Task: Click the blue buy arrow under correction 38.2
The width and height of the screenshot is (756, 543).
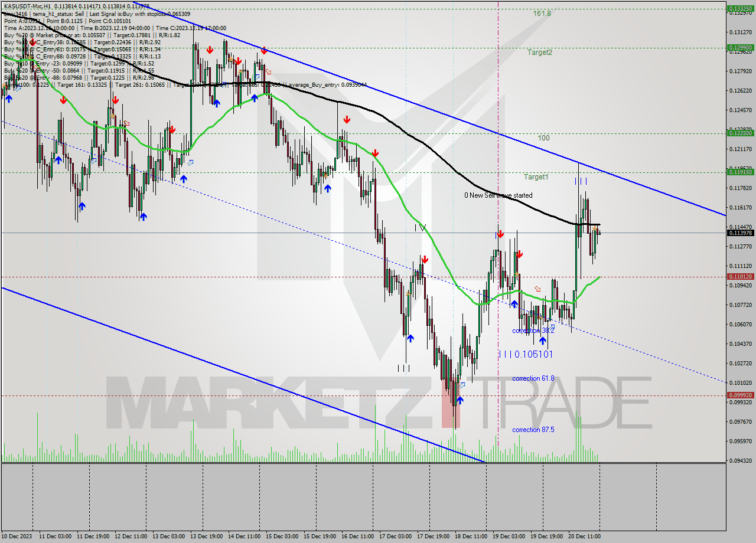Action: pyautogui.click(x=542, y=341)
